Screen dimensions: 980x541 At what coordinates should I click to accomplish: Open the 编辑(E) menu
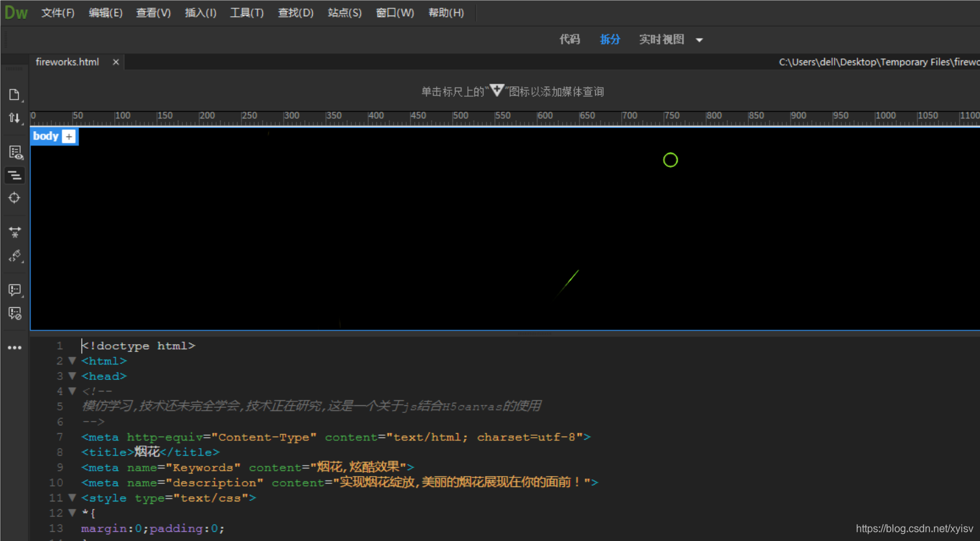(105, 13)
